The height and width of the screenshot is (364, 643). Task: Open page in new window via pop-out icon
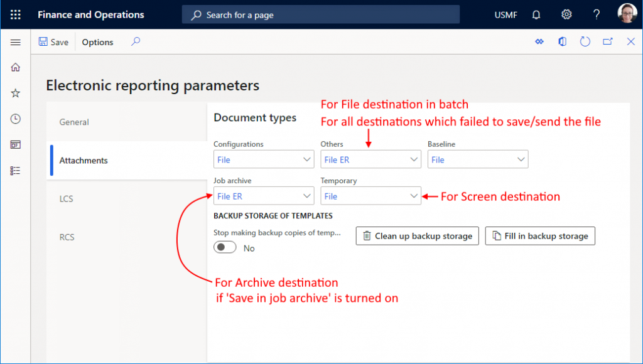pyautogui.click(x=608, y=41)
